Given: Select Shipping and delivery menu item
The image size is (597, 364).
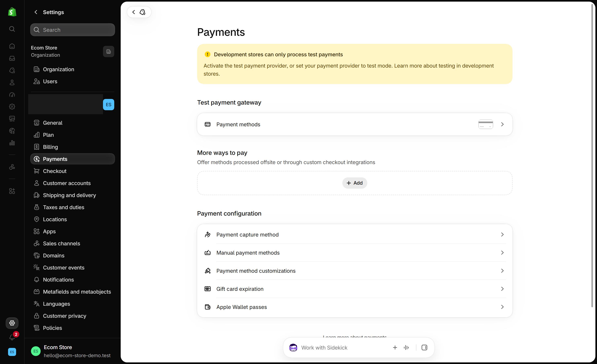Looking at the screenshot, I should pos(72,195).
